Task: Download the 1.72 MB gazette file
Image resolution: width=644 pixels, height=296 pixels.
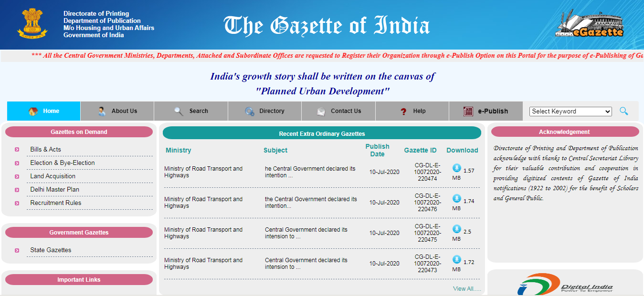Action: point(456,260)
